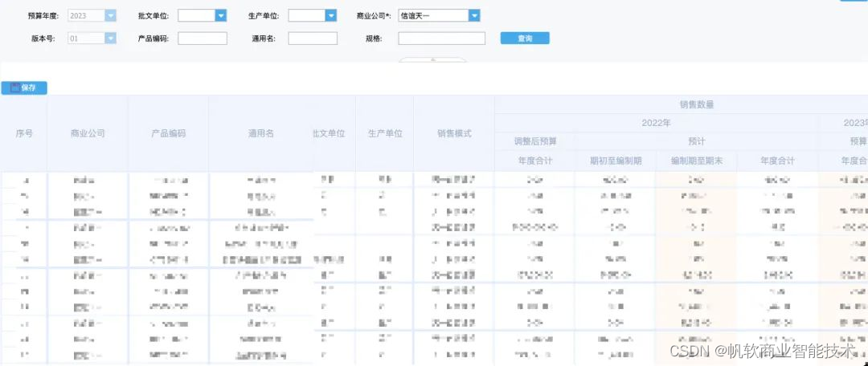Click the 产品编码 table column header
This screenshot has width=868, height=366.
(x=168, y=133)
